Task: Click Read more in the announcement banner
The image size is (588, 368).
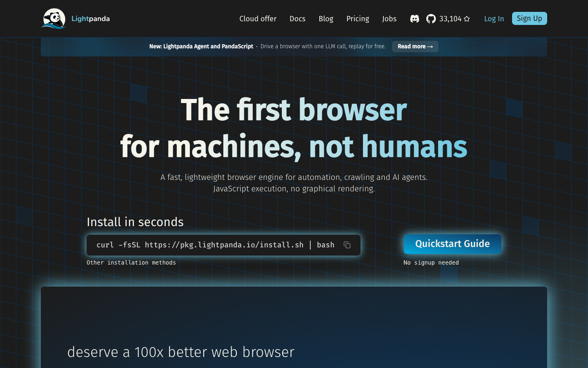Action: [415, 47]
